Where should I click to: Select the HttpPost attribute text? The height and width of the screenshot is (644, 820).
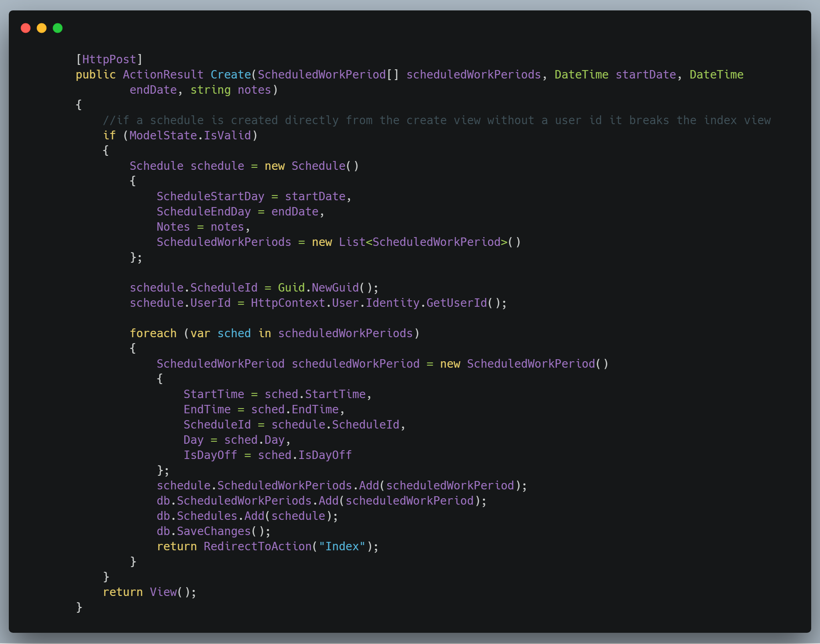[109, 59]
